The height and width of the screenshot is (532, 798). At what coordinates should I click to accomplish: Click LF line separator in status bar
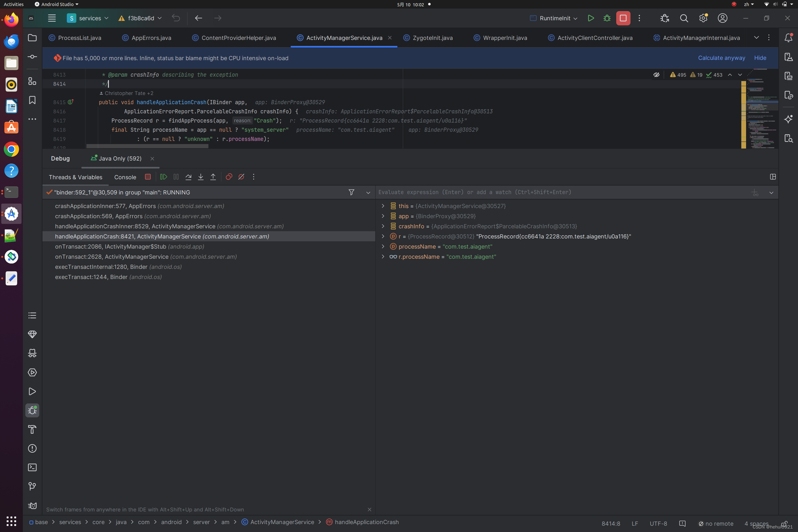click(635, 523)
